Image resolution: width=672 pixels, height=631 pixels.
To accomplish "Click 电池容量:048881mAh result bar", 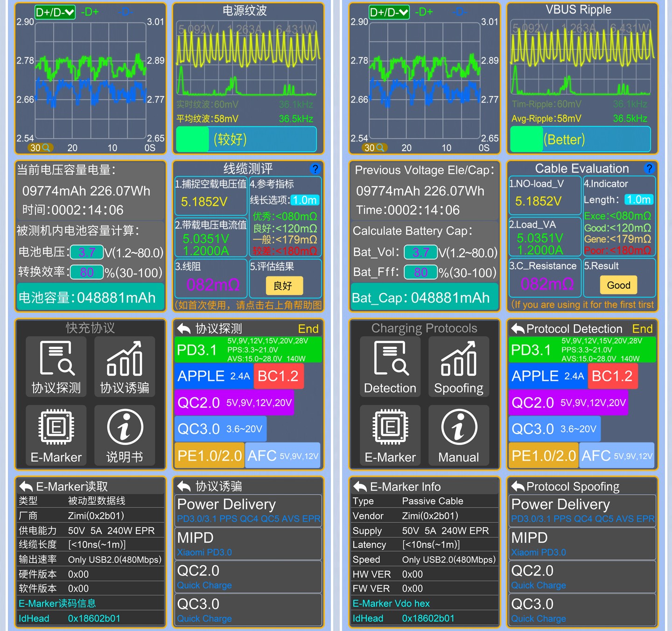I will point(91,297).
